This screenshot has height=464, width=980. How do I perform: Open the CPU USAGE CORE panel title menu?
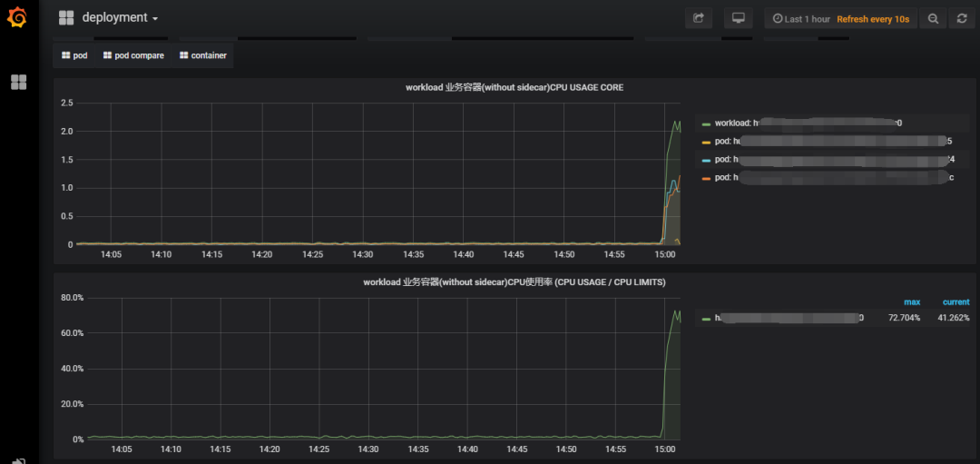[x=514, y=88]
